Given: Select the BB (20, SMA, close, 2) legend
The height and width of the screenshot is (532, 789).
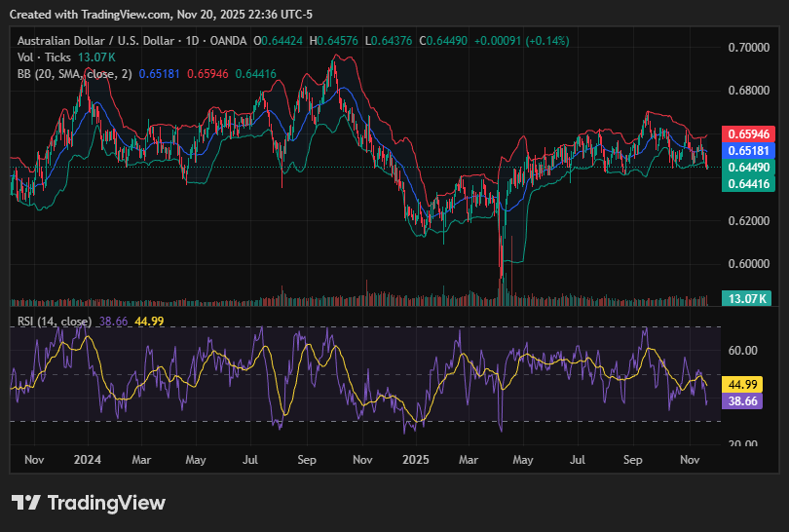Looking at the screenshot, I should [73, 74].
